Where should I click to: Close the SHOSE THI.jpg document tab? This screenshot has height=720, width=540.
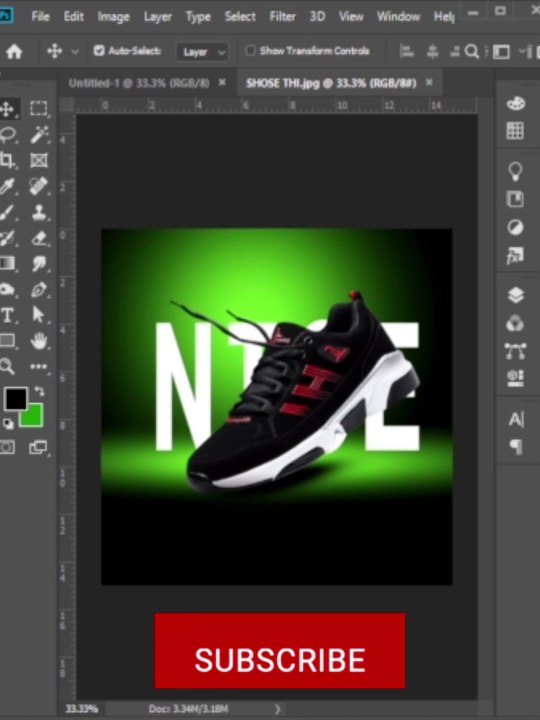point(429,83)
